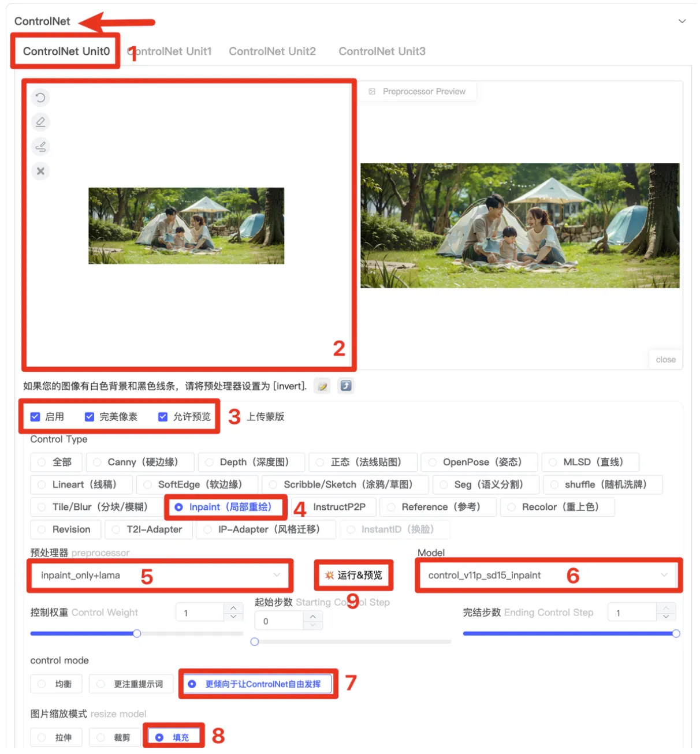Click the 上传蒙版 upload mask option

tap(265, 417)
